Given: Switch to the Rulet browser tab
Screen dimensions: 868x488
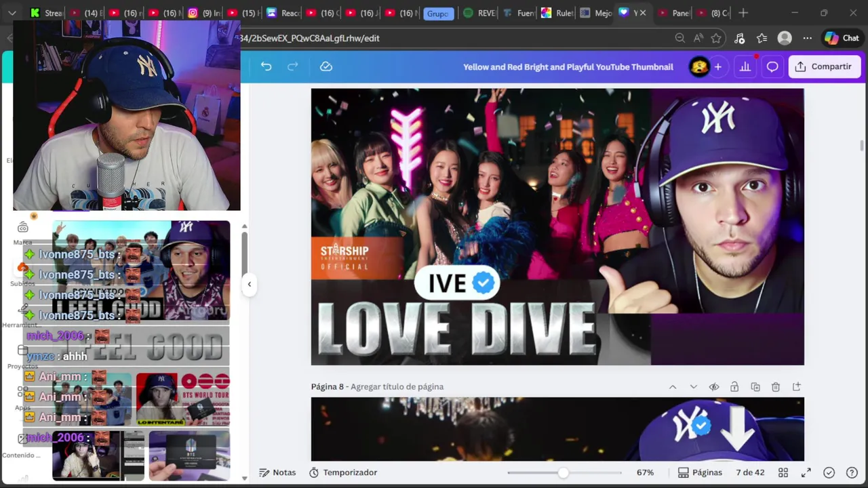Looking at the screenshot, I should [x=558, y=13].
